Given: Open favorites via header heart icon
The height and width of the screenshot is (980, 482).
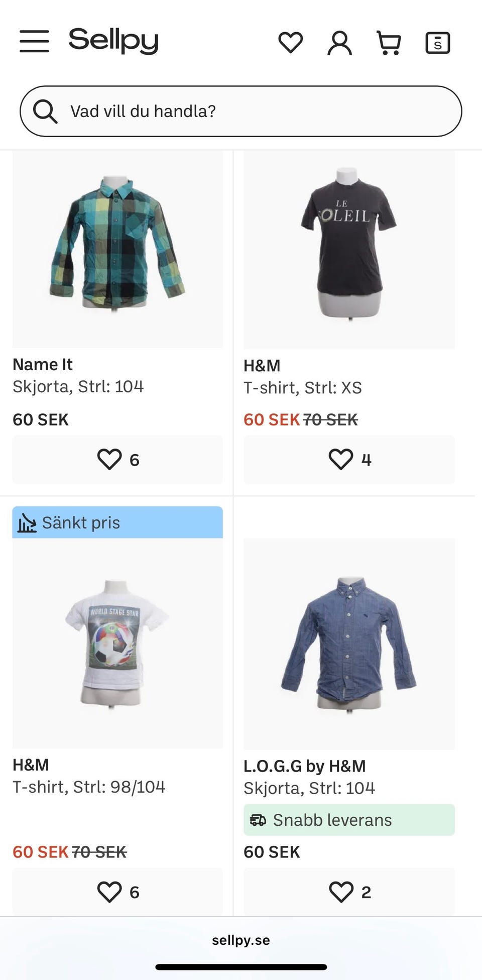Looking at the screenshot, I should 290,42.
